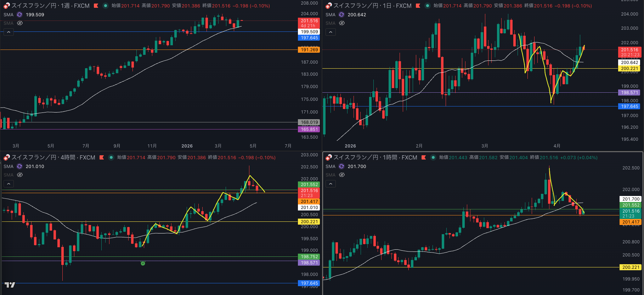The height and width of the screenshot is (295, 644).
Task: Click the red flag icon on 1-hour chart
Action: pos(424,157)
